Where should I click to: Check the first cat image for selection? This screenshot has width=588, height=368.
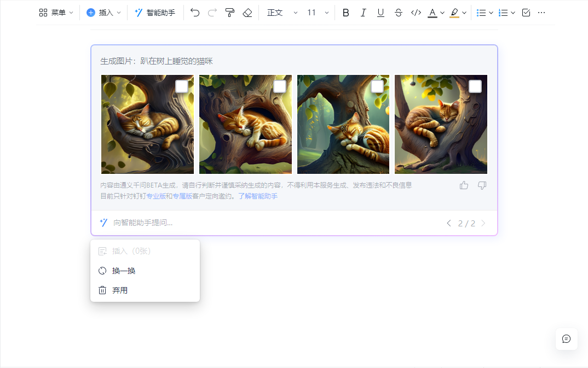click(181, 86)
